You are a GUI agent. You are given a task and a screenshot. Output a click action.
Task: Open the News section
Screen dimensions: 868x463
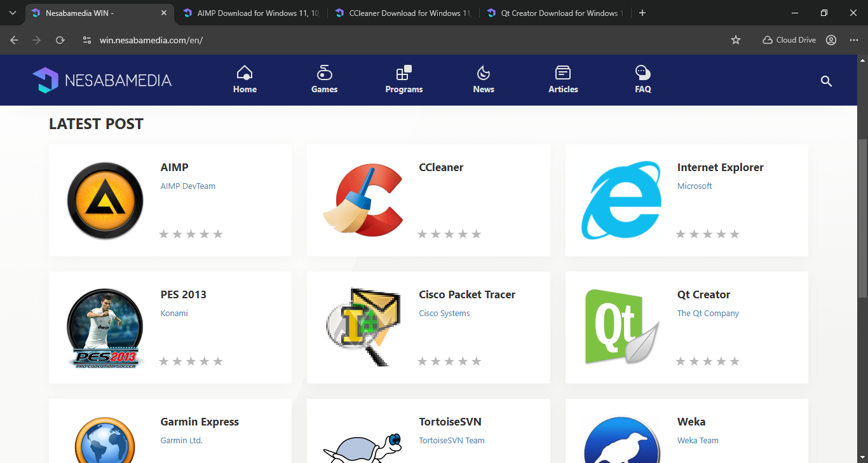(483, 80)
